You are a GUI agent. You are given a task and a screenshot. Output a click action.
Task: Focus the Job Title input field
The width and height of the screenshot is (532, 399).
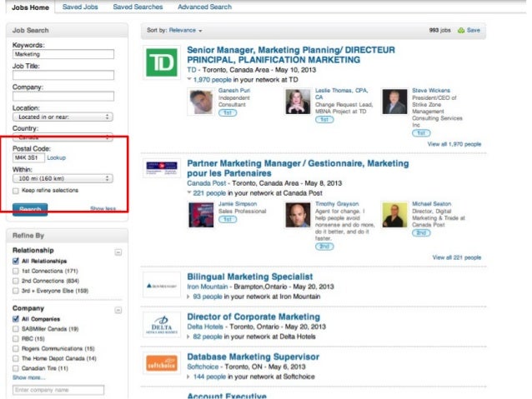click(63, 75)
